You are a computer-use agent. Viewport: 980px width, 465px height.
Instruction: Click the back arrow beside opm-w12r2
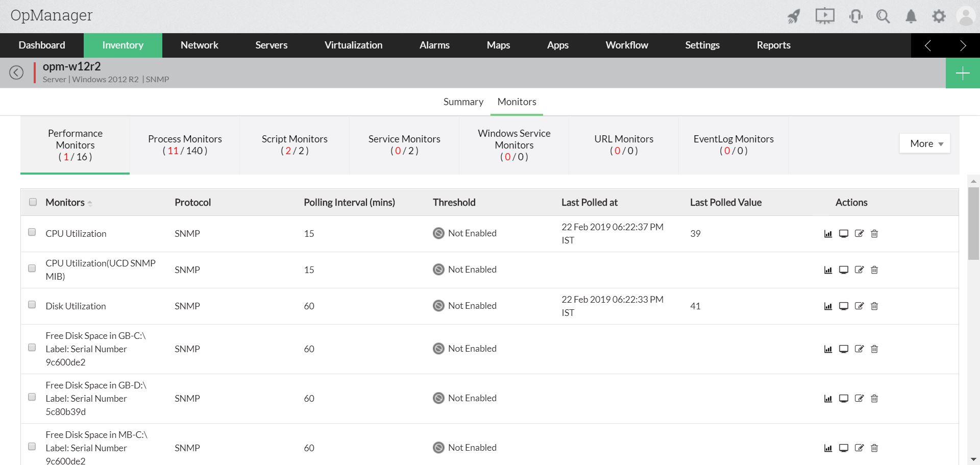16,72
